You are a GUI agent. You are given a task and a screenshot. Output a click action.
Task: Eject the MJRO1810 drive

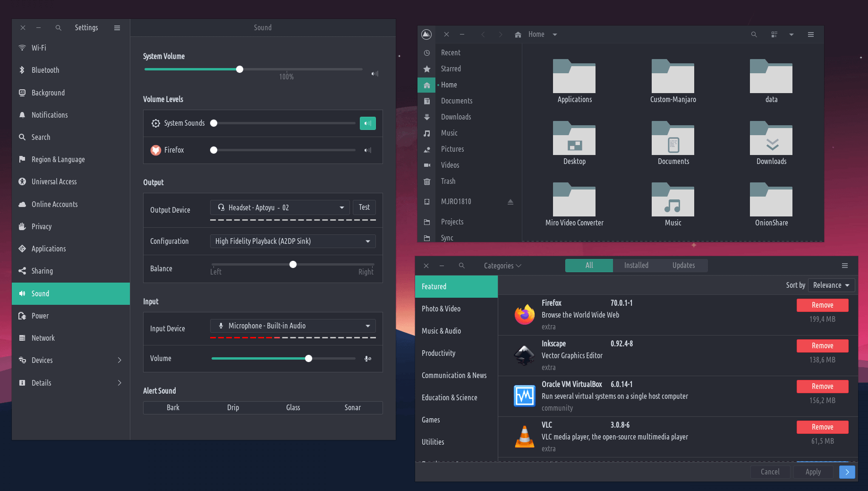pos(510,202)
